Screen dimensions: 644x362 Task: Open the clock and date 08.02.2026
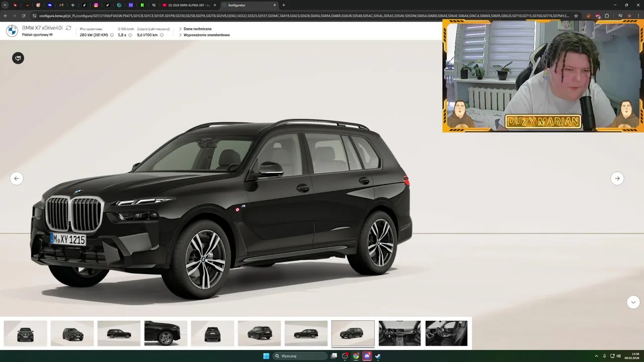[632, 356]
